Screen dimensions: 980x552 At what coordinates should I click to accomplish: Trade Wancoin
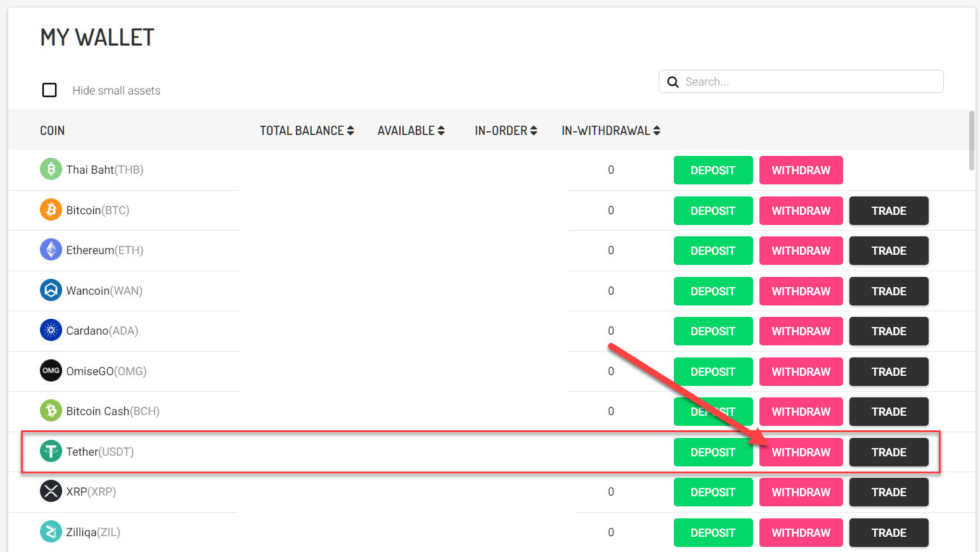pyautogui.click(x=889, y=291)
